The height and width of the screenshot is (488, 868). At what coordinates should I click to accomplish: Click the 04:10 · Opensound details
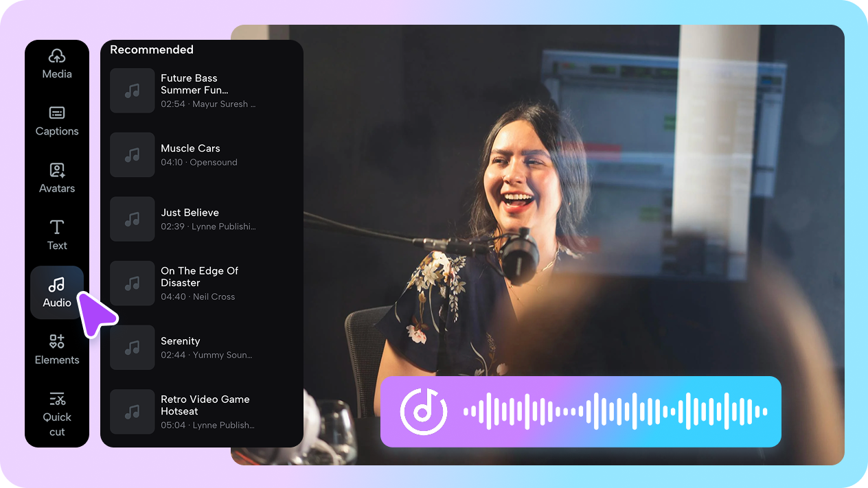(x=199, y=163)
